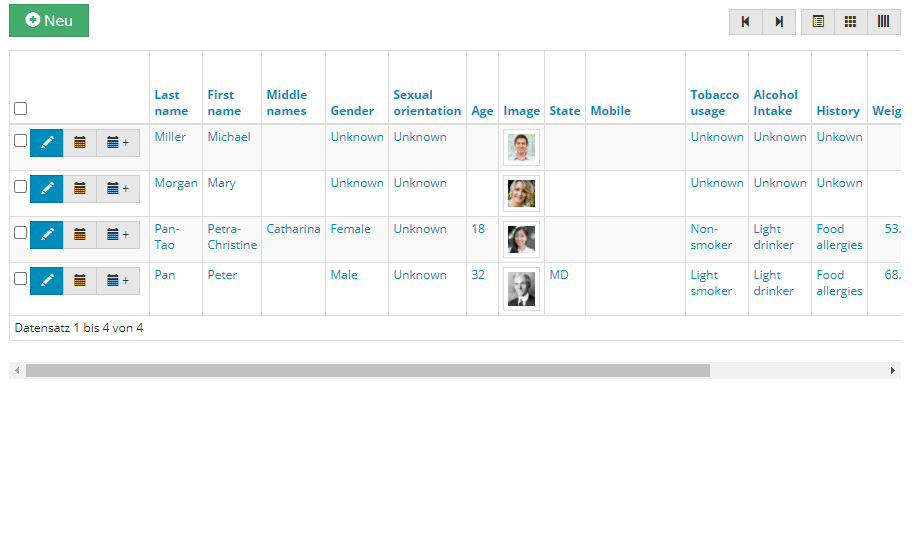
Task: Go to first page of records
Action: tap(745, 22)
